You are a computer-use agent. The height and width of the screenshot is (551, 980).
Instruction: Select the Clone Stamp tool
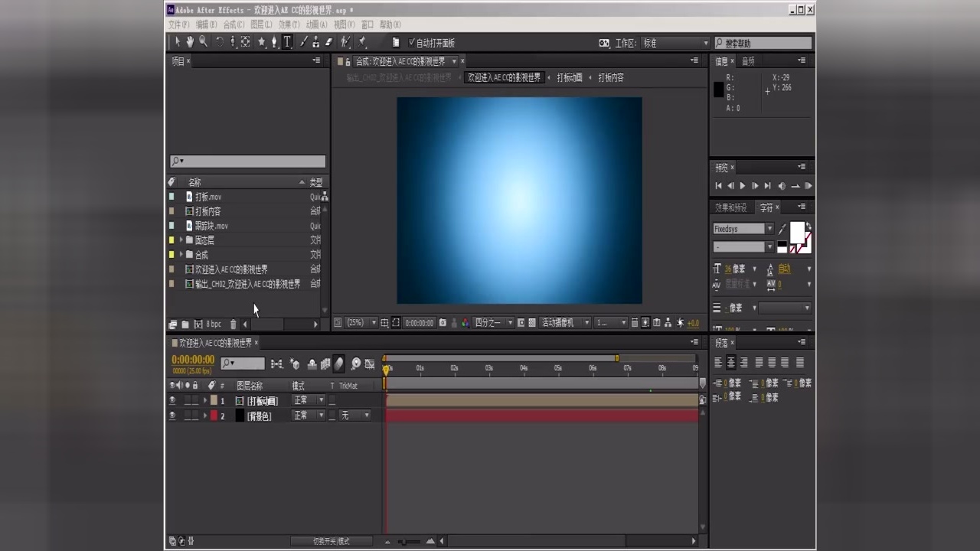(x=316, y=42)
